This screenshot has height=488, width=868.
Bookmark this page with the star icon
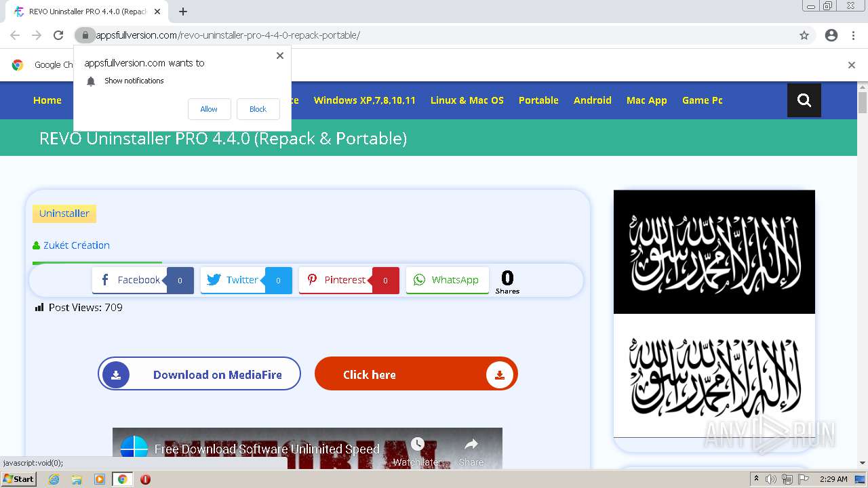click(x=804, y=35)
